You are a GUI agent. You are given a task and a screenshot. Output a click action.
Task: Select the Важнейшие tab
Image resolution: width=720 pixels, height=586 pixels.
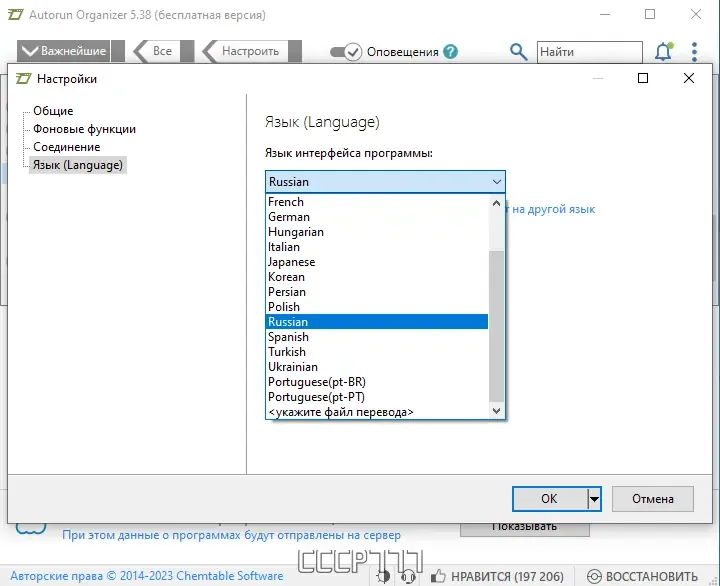pyautogui.click(x=64, y=51)
